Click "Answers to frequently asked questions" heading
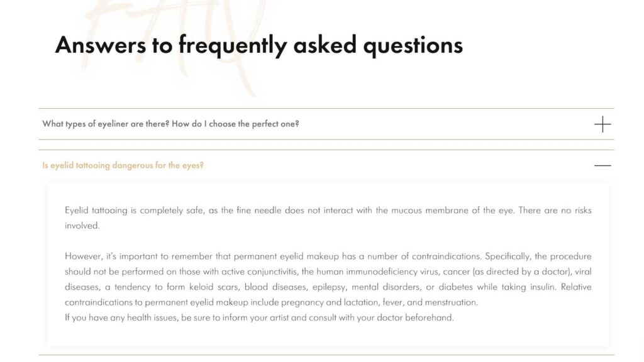 click(x=258, y=45)
